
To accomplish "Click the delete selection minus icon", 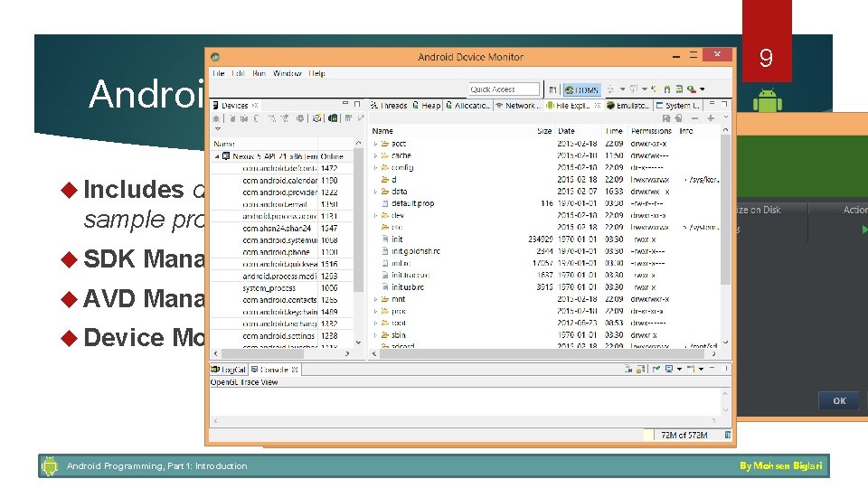I will pyautogui.click(x=694, y=118).
